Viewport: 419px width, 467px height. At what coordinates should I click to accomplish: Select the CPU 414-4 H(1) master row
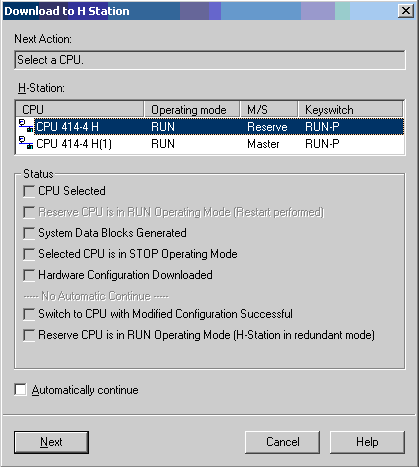(210, 144)
